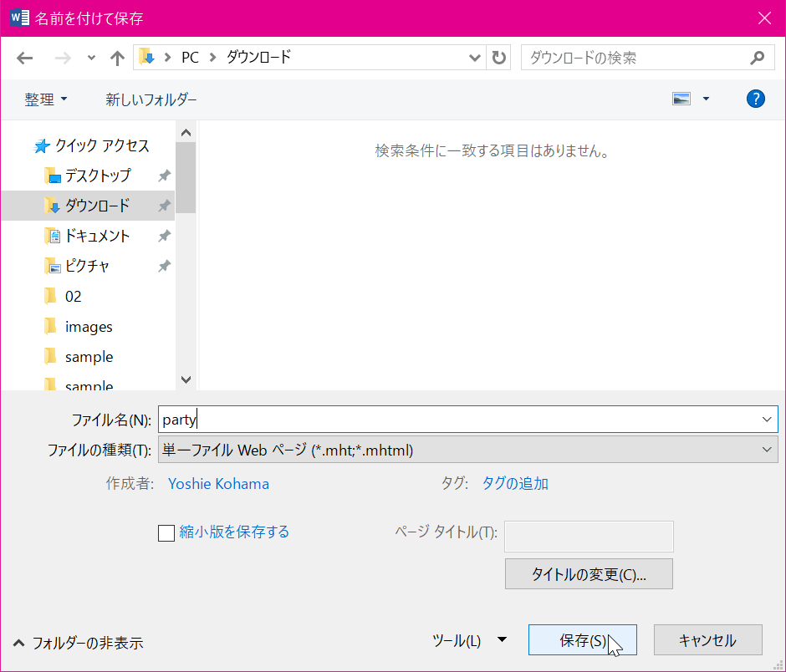Click the 保存(S) button
Screen dimensions: 786x672
[x=583, y=640]
